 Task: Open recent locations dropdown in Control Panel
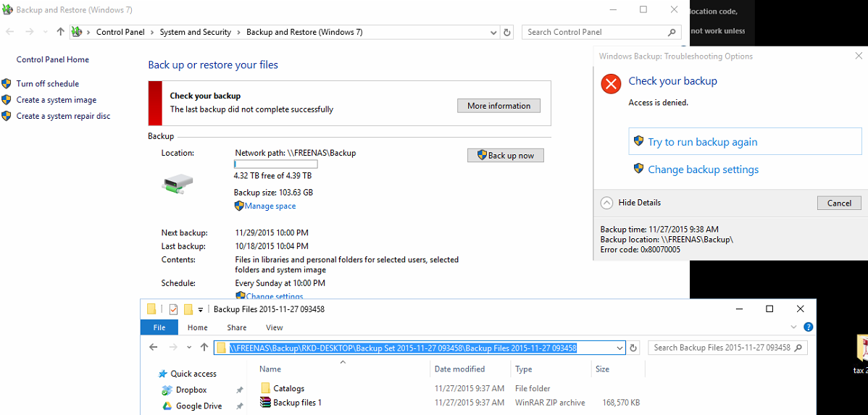46,32
